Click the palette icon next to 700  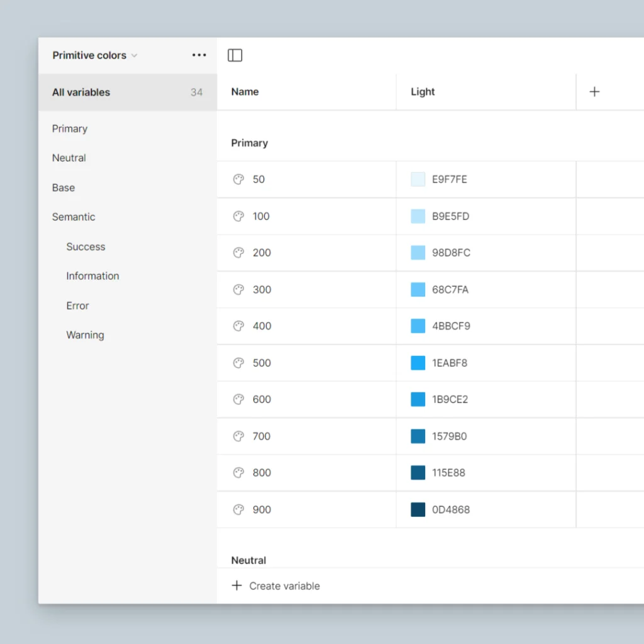click(238, 436)
